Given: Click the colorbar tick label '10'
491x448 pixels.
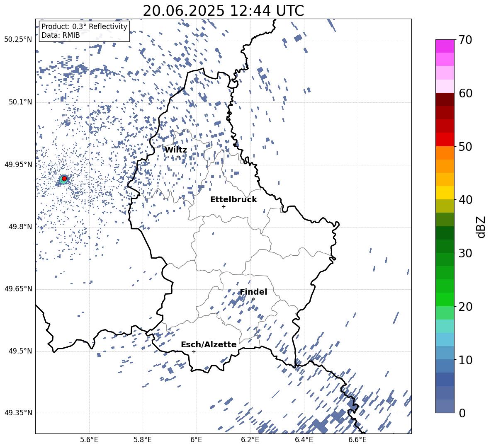Looking at the screenshot, I should pyautogui.click(x=466, y=360).
